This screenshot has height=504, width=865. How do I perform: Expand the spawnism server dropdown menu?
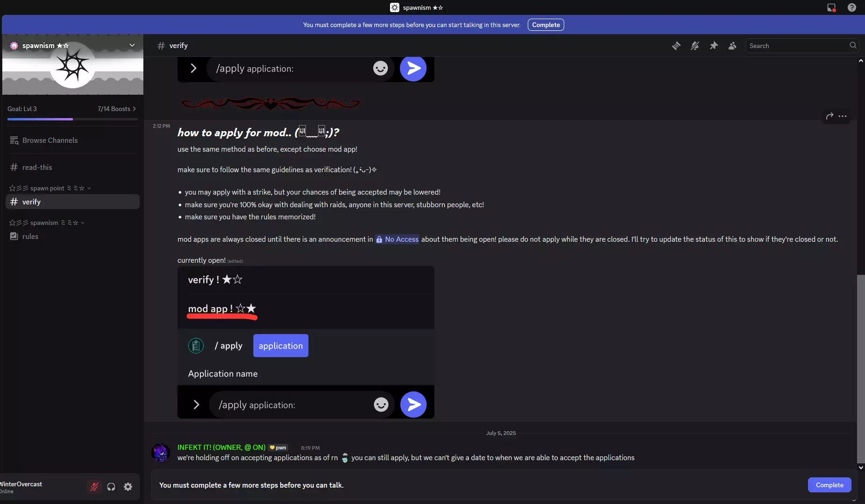click(x=132, y=45)
